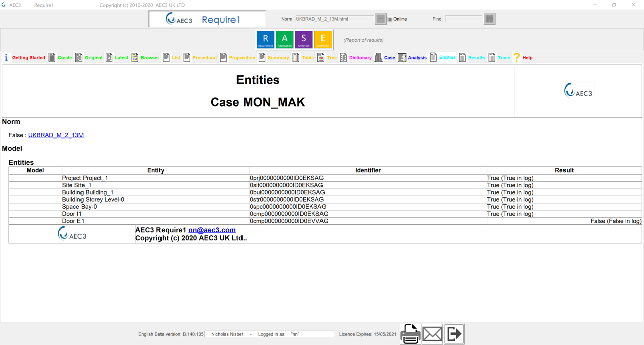The width and height of the screenshot is (644, 345).
Task: Click identifier 0bui0000000000ID0EKSAG
Action: pos(287,192)
